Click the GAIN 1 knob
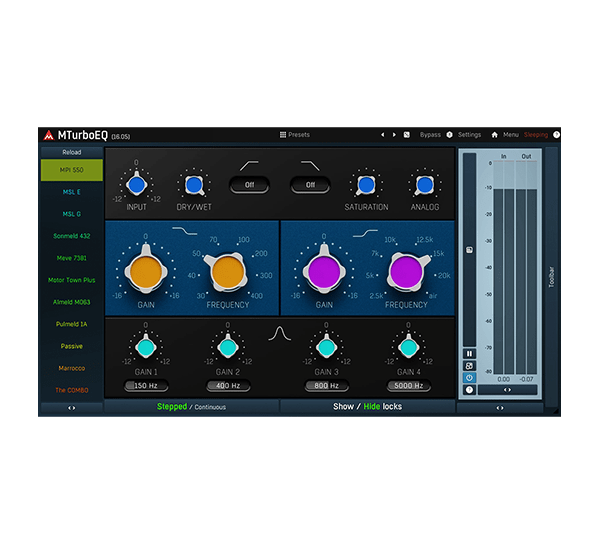The width and height of the screenshot is (600, 543). pos(146,347)
